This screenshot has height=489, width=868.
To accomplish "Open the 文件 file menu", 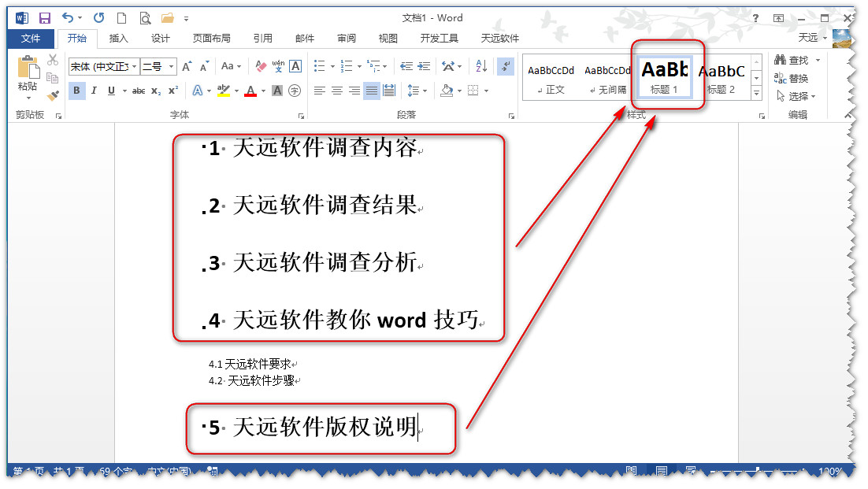I will (31, 38).
